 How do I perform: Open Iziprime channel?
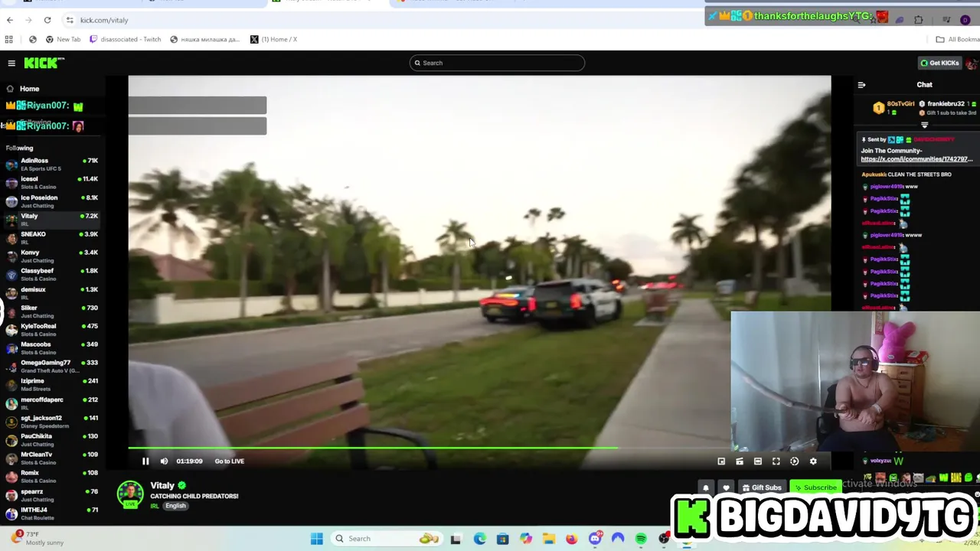(51, 384)
